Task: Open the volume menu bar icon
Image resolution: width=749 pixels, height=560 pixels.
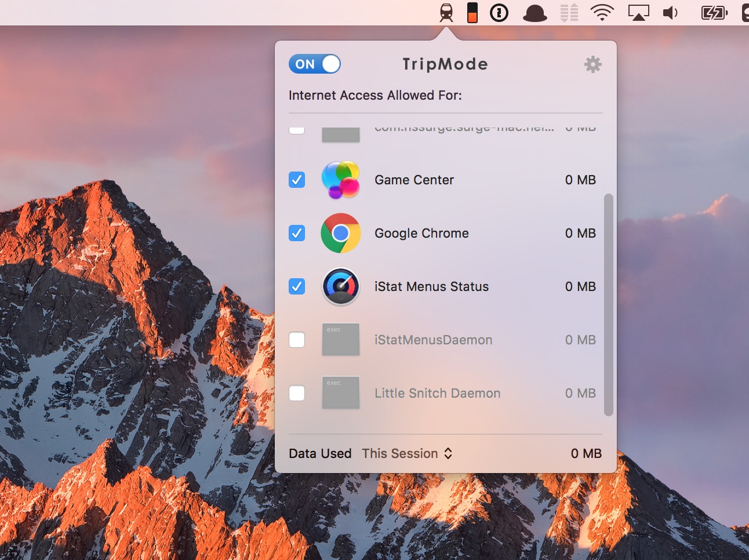Action: click(671, 13)
